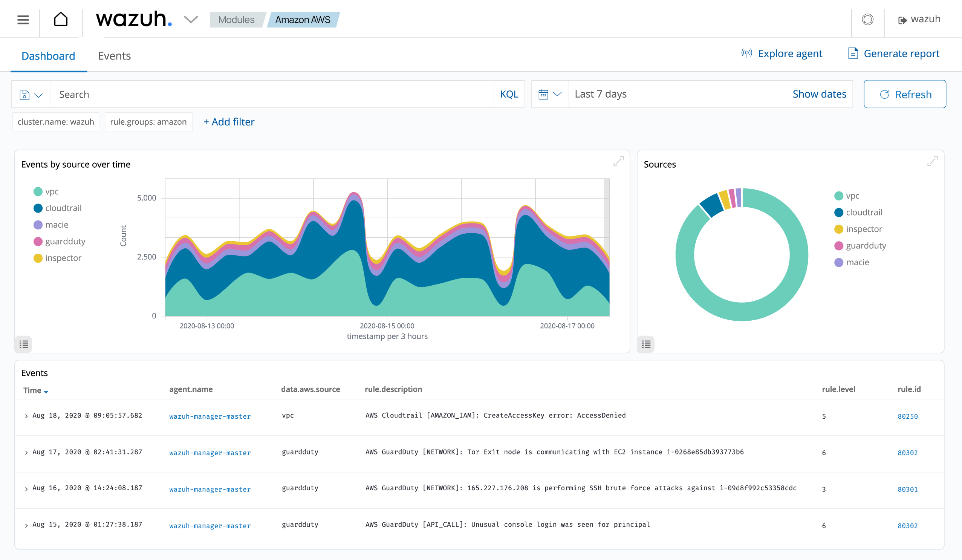Viewport: 962px width, 560px height.
Task: Click + Add filter
Action: (229, 122)
